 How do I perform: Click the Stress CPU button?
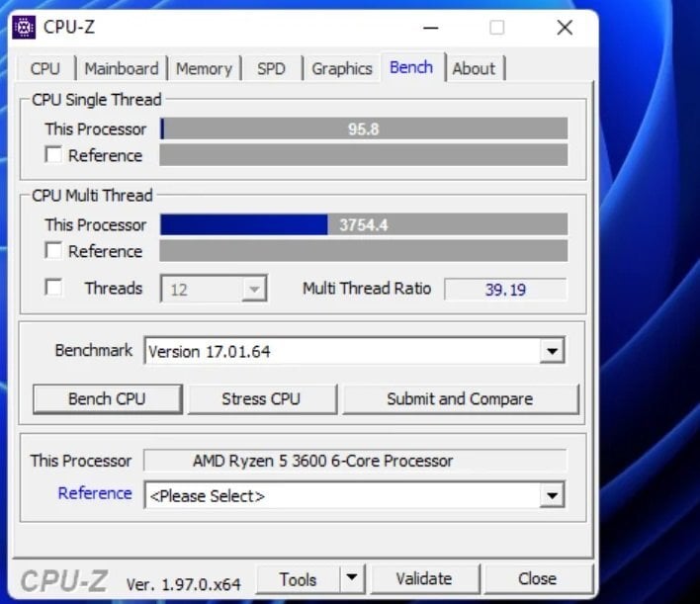pos(262,398)
